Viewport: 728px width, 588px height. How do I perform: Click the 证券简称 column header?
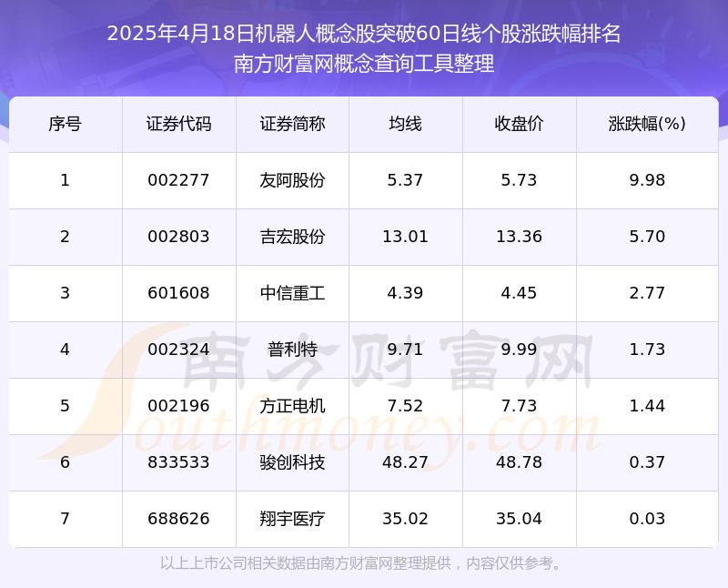[292, 124]
